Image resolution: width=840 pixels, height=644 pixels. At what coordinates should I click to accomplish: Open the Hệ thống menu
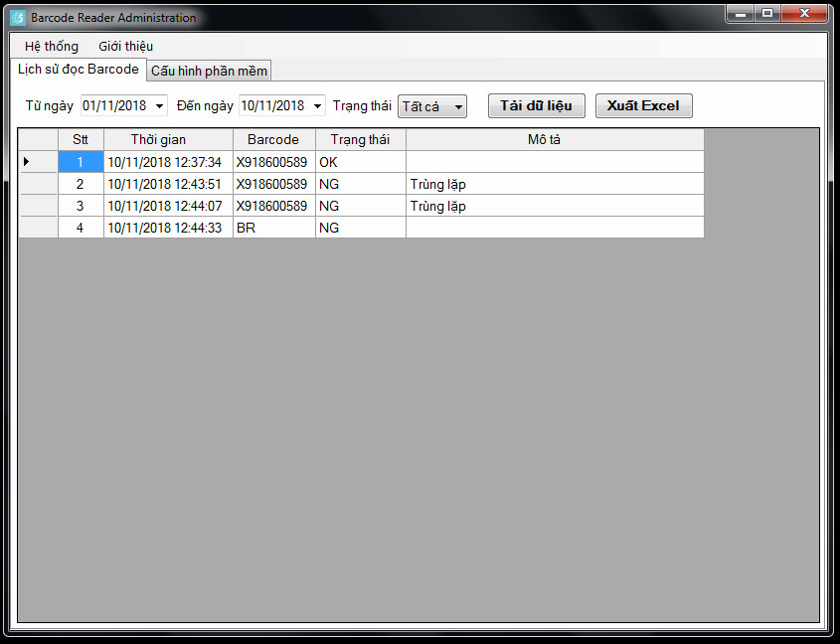click(x=52, y=47)
